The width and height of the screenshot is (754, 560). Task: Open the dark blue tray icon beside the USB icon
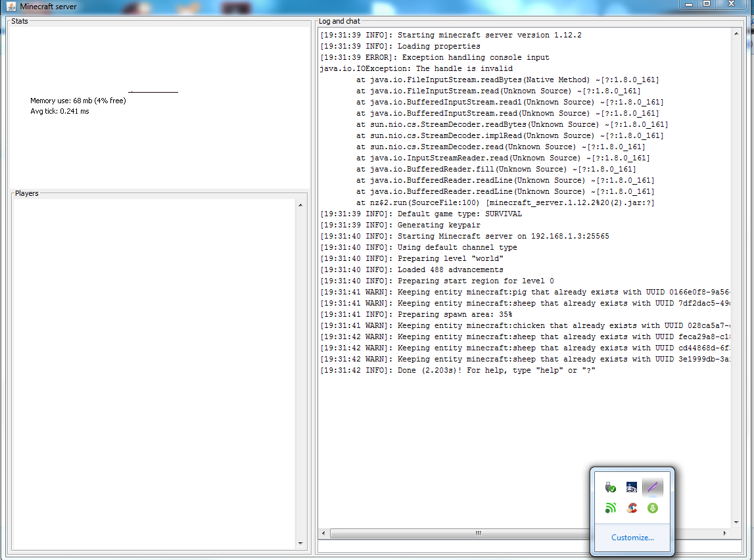click(631, 488)
